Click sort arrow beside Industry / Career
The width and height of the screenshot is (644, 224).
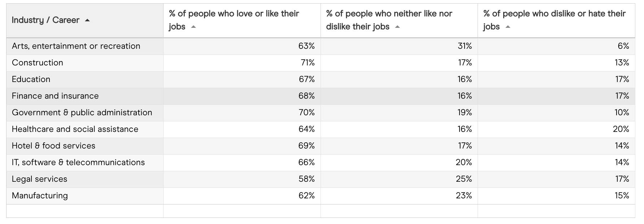point(87,20)
